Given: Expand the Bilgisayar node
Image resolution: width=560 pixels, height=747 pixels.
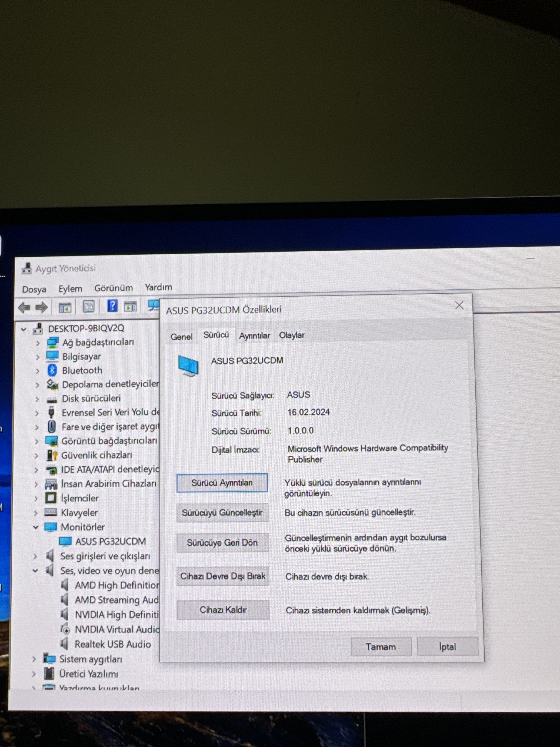Looking at the screenshot, I should pyautogui.click(x=37, y=357).
